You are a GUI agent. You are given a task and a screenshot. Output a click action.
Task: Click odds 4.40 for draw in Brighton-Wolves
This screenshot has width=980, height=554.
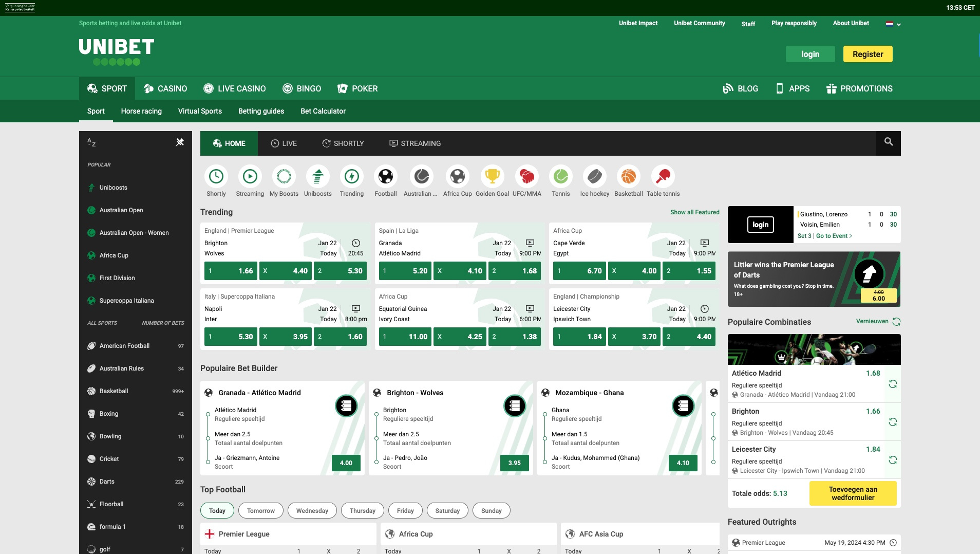point(285,271)
